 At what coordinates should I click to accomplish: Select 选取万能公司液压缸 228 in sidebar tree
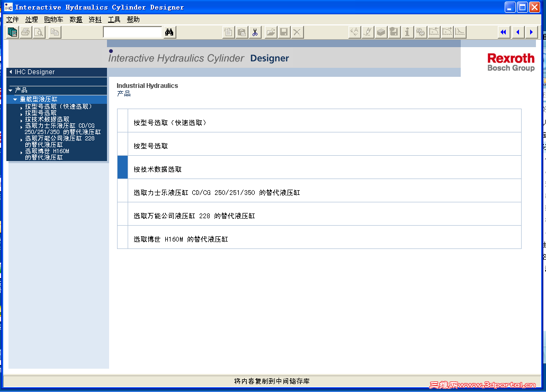(59, 141)
